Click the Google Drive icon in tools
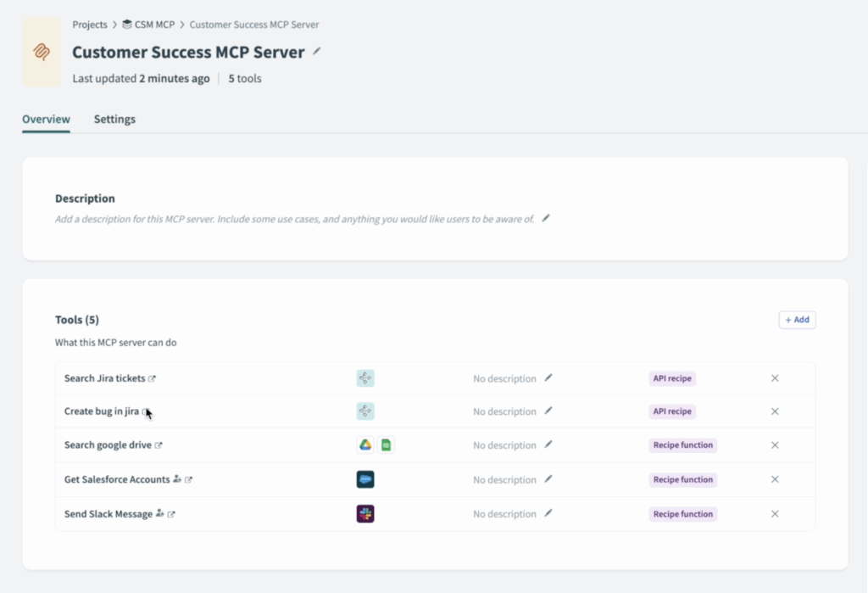Screen dimensions: 868x593 pos(365,445)
